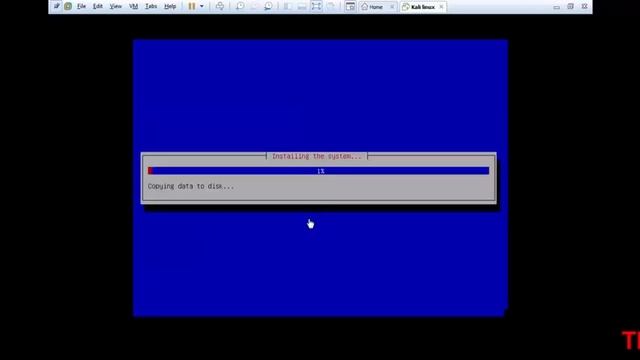Click the unity mode icon
The height and width of the screenshot is (360, 640).
(331, 6)
